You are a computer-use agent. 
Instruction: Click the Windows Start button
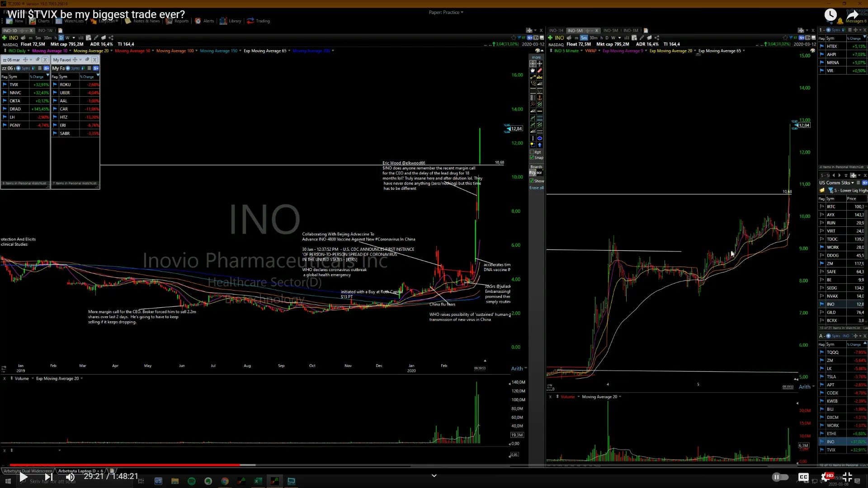pyautogui.click(x=8, y=481)
